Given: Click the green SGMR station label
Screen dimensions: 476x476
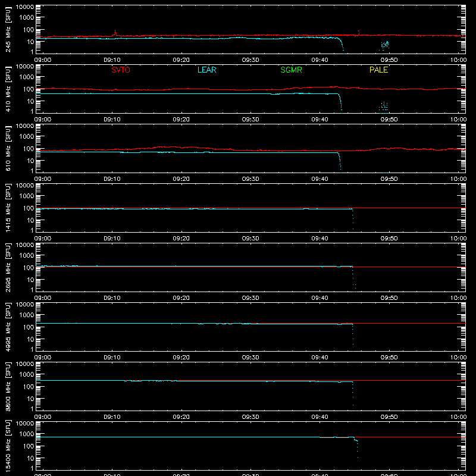Looking at the screenshot, I should tap(291, 70).
